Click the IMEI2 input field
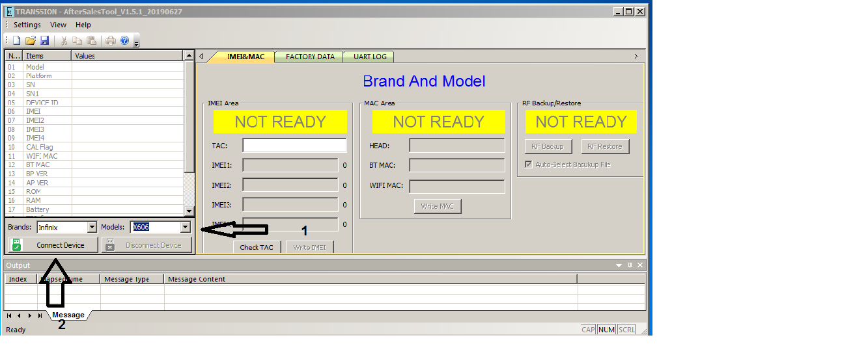Viewport: 868px width, 357px height. tap(290, 185)
